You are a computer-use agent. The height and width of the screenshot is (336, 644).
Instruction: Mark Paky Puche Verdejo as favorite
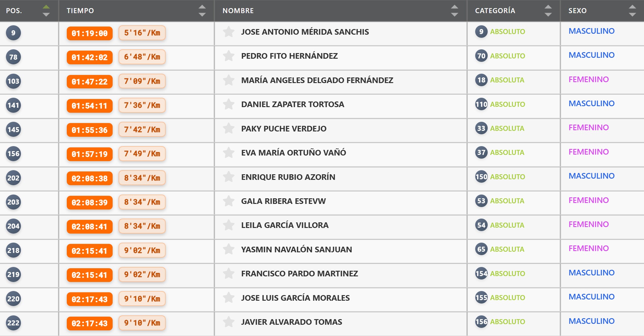click(228, 128)
